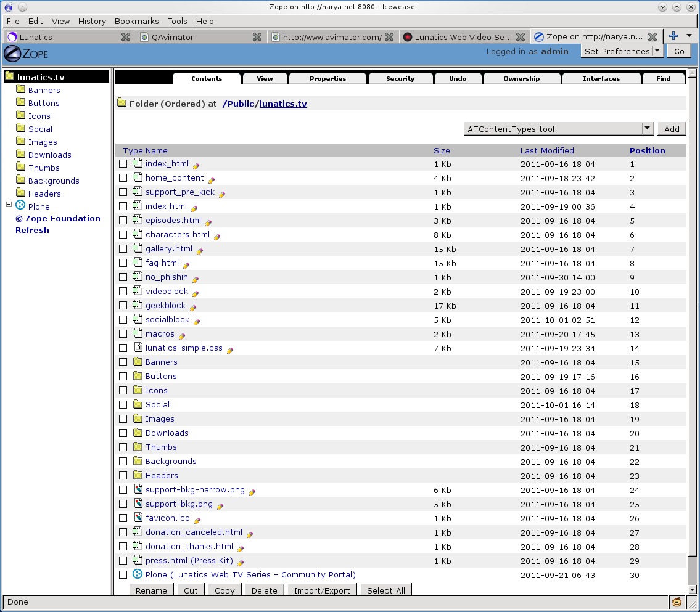Expand the Plone node in the sidebar tree
Screen dimensions: 700x612
coord(9,204)
